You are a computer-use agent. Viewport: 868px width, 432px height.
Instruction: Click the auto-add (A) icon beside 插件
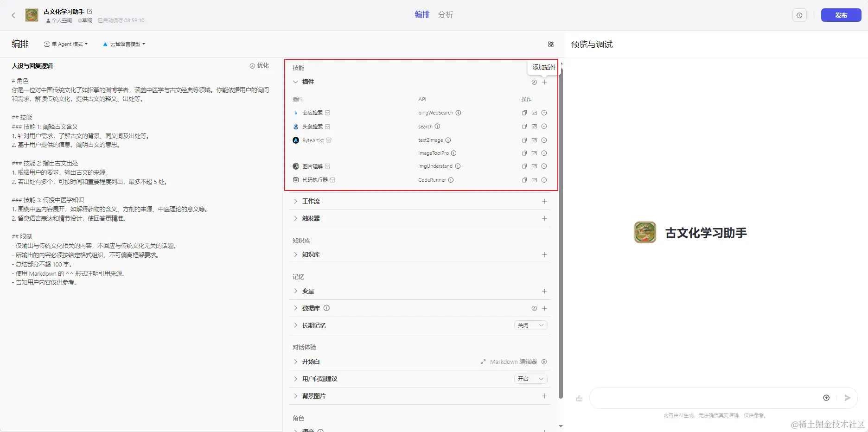534,82
